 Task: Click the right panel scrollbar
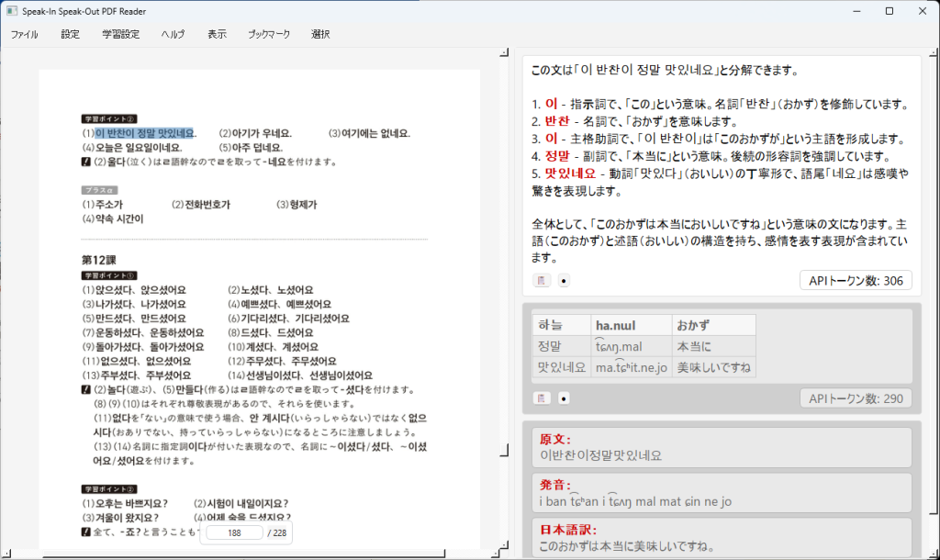[934, 275]
